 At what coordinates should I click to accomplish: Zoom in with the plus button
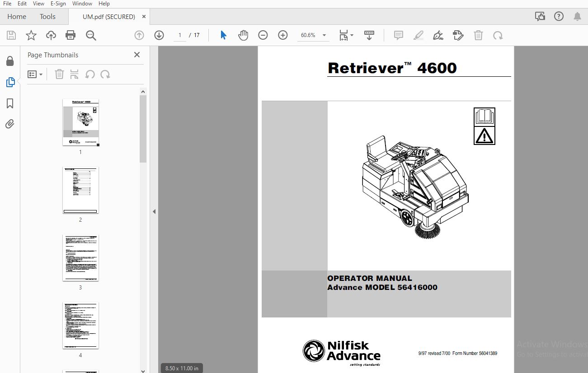[283, 35]
